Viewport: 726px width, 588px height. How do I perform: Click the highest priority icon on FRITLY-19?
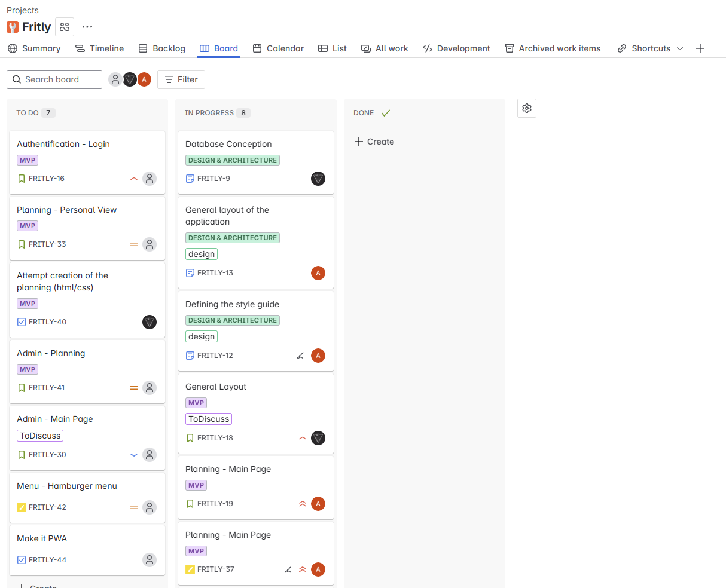click(x=303, y=503)
